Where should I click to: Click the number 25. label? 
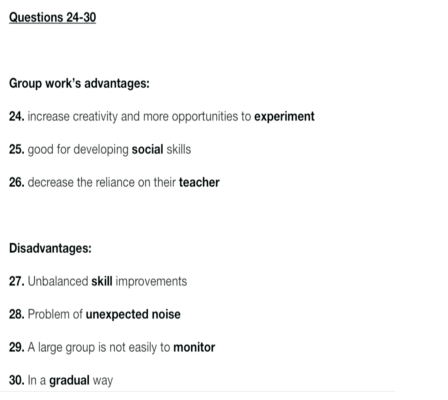17,149
